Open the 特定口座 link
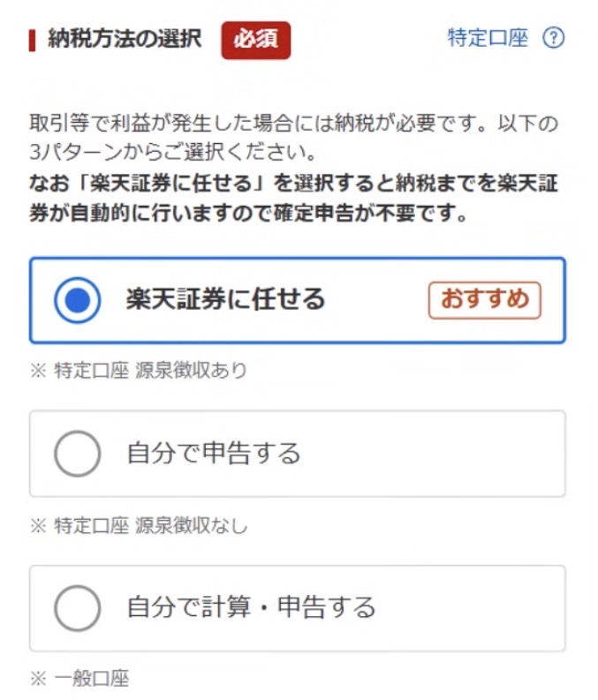The height and width of the screenshot is (700, 598). (488, 39)
